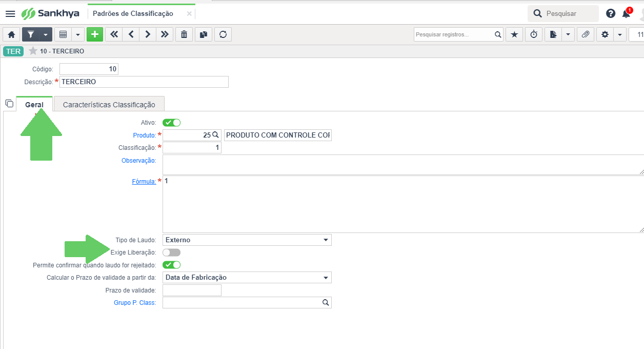
Task: Enable the Exige Liberação toggle
Action: pos(171,253)
